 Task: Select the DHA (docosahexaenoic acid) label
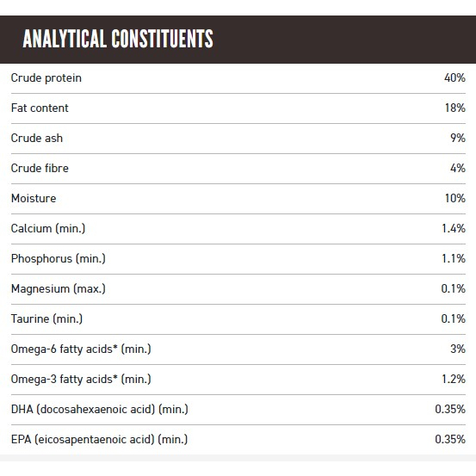(x=100, y=409)
